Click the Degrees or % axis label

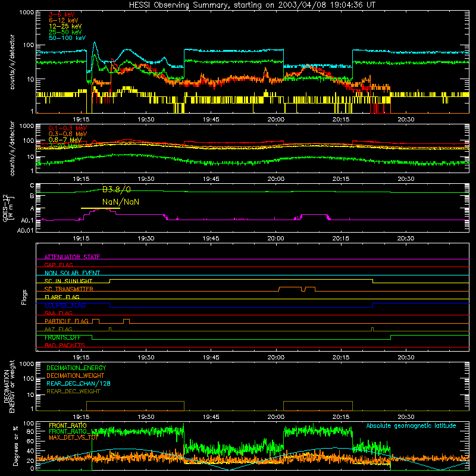coord(15,446)
